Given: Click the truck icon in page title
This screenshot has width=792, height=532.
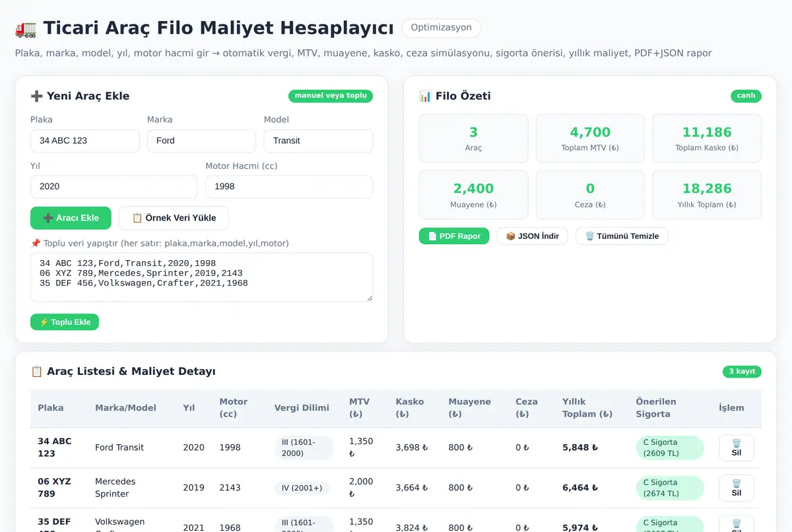Looking at the screenshot, I should tap(26, 28).
